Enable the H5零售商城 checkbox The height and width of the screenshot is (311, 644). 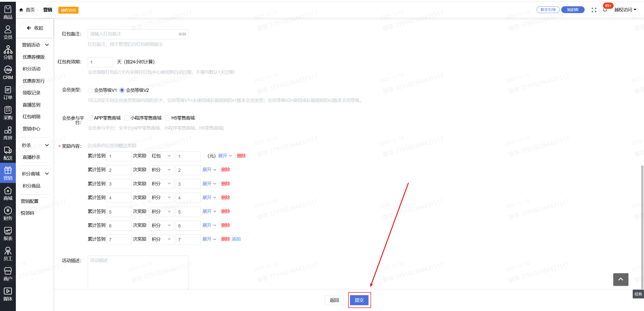168,118
